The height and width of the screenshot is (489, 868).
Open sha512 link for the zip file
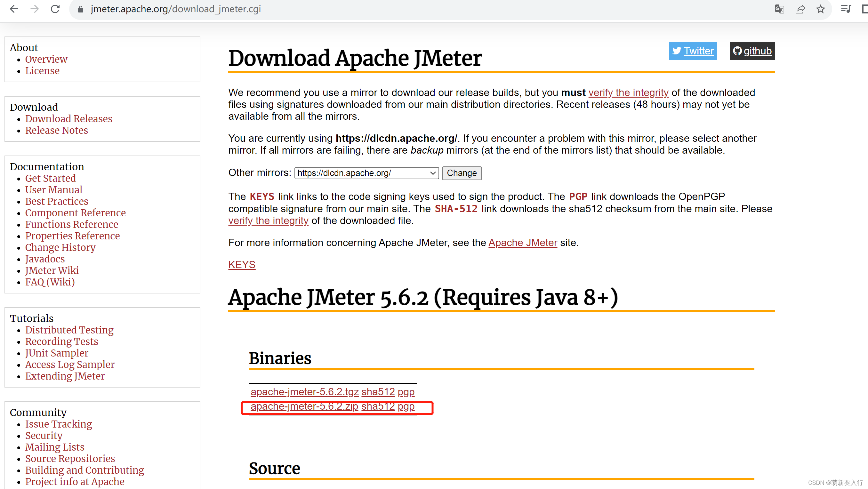tap(378, 406)
